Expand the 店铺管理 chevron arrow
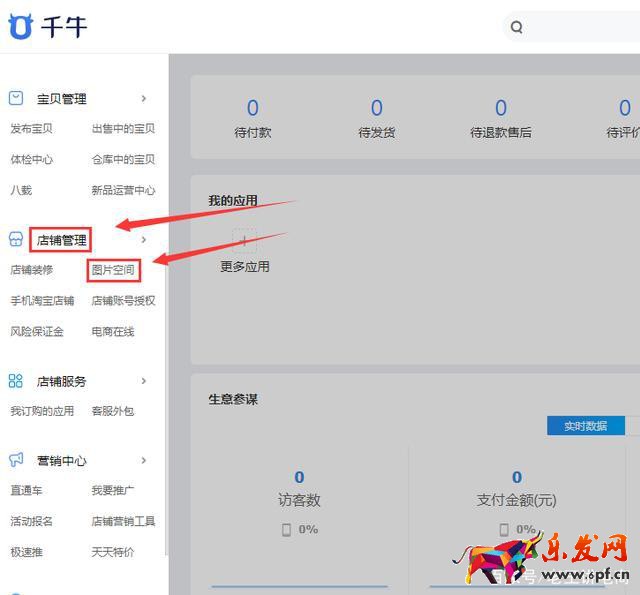Viewport: 640px width, 595px height. click(x=144, y=240)
